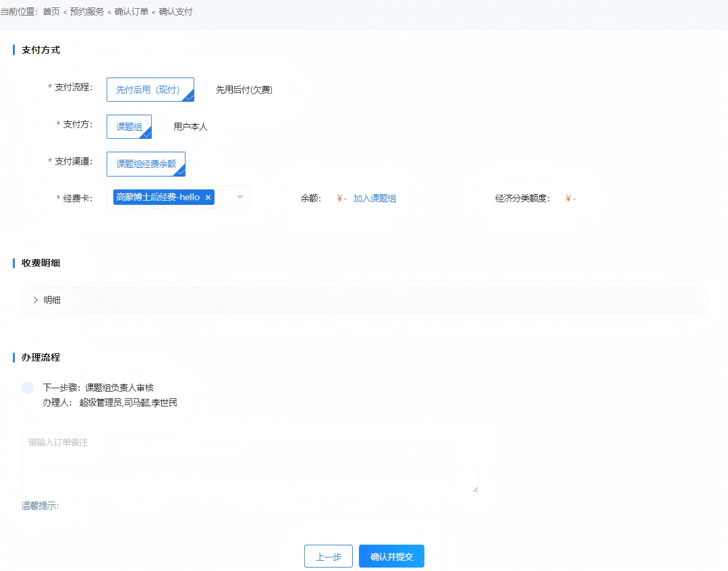Screen dimensions: 728x571
Task: Submit with 确认并提交 button
Action: 391,557
